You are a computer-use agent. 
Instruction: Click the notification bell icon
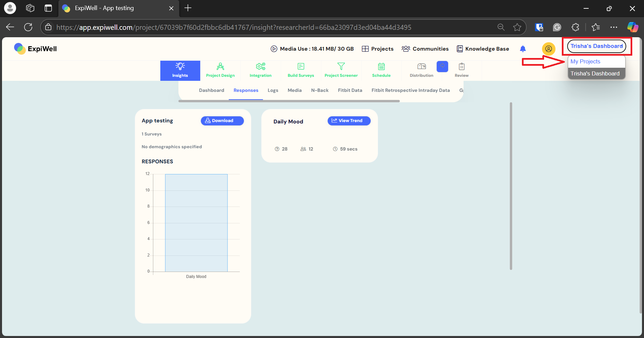[x=523, y=49]
